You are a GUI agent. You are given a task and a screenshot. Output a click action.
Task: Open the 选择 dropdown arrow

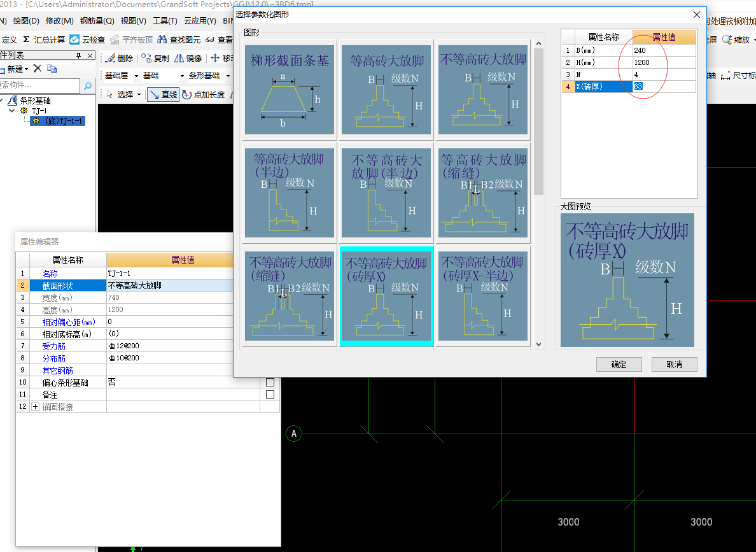[x=139, y=95]
